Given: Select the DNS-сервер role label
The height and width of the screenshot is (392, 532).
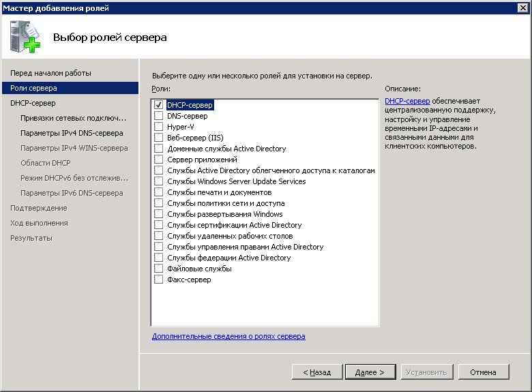Looking at the screenshot, I should [188, 116].
